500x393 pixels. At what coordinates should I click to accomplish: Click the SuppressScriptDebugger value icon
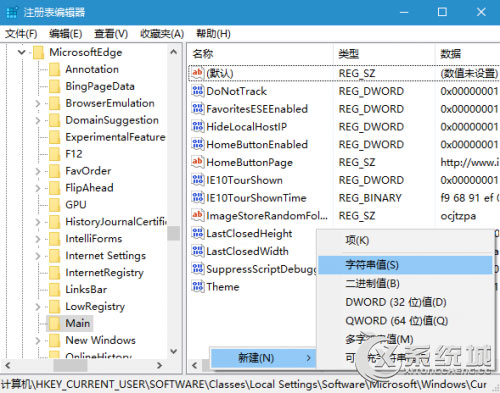coord(197,269)
